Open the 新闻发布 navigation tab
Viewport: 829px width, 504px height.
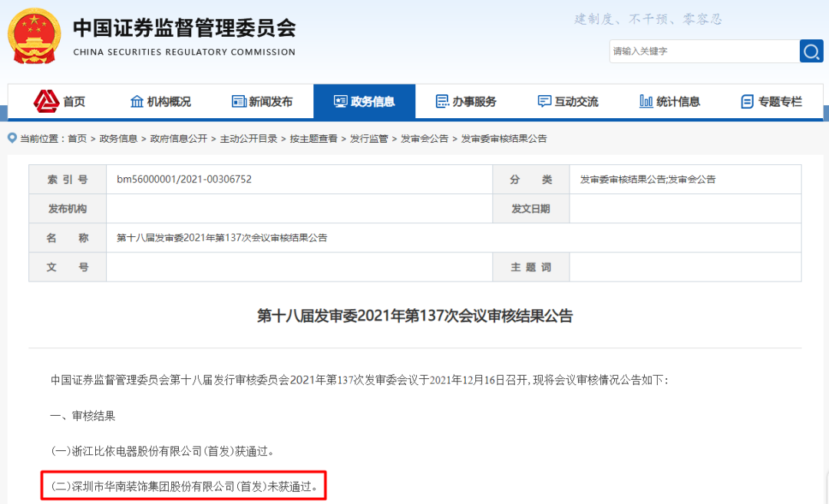pyautogui.click(x=263, y=101)
